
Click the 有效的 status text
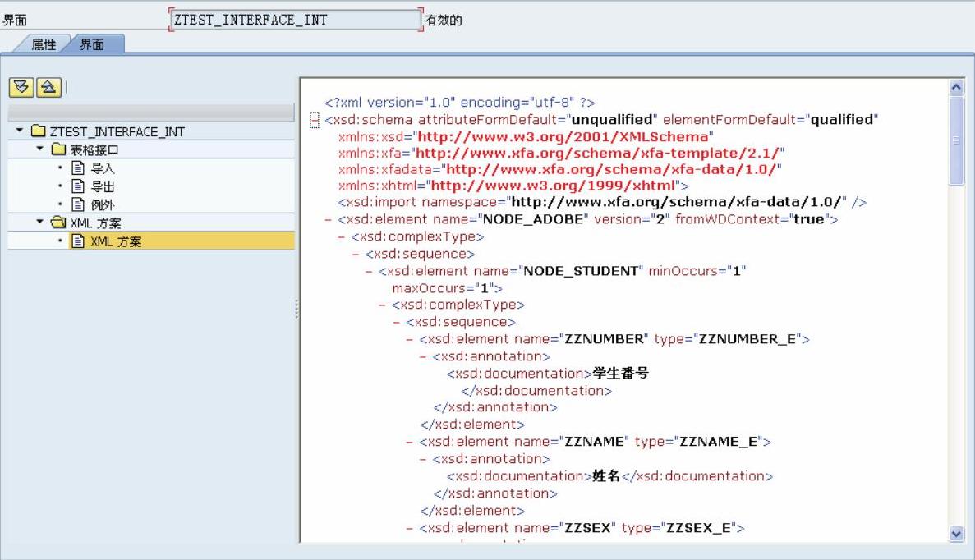click(x=444, y=20)
